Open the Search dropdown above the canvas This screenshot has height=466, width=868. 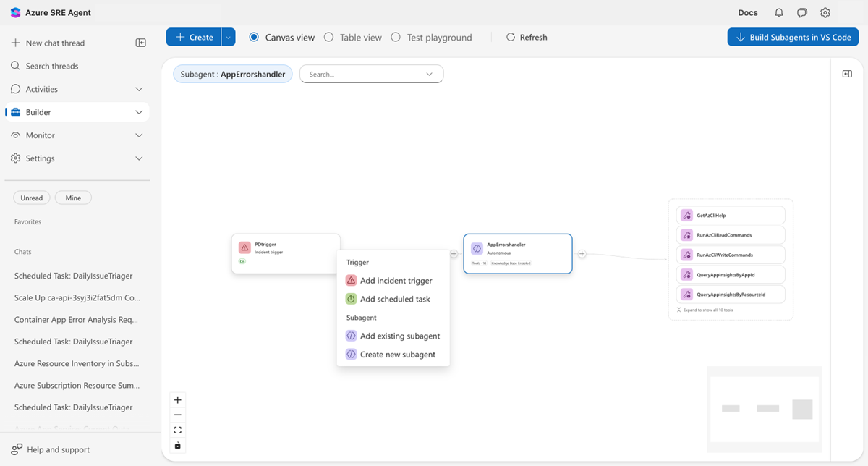pos(430,74)
